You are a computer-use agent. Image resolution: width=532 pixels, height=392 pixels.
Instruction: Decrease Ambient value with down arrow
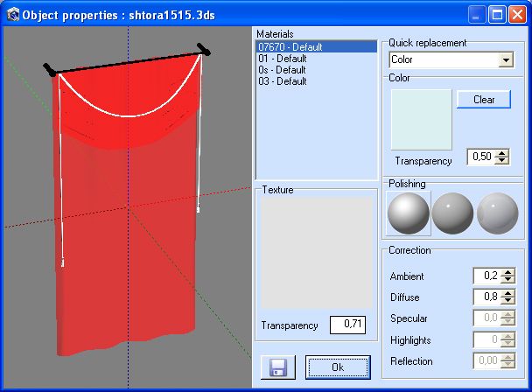507,280
